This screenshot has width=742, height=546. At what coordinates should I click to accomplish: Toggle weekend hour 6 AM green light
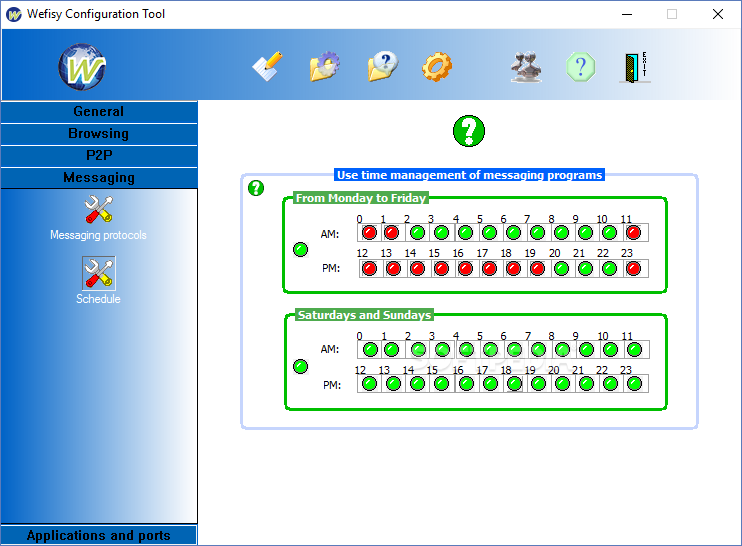click(x=514, y=350)
